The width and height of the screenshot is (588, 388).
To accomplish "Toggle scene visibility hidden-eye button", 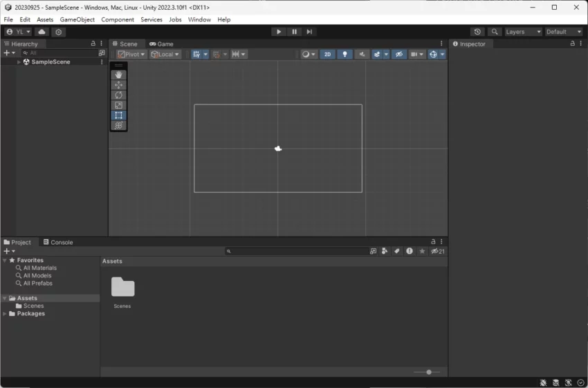I will [x=399, y=55].
